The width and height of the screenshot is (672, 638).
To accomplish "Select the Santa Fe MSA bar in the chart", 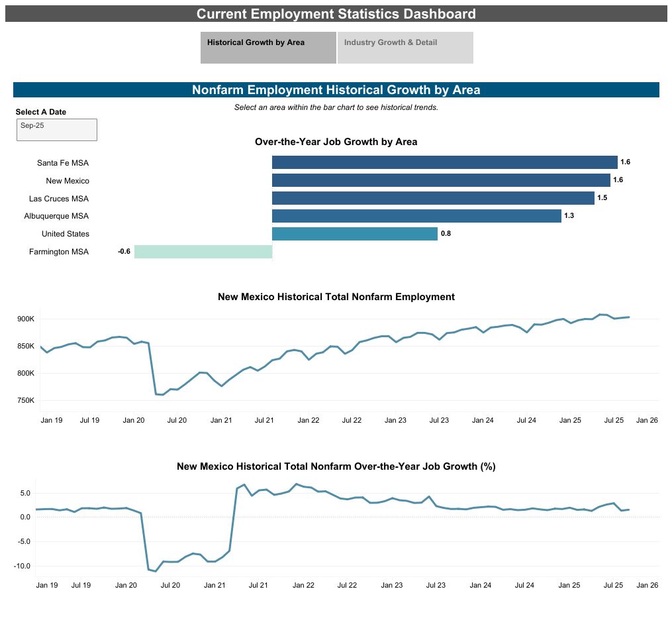I will pos(444,162).
